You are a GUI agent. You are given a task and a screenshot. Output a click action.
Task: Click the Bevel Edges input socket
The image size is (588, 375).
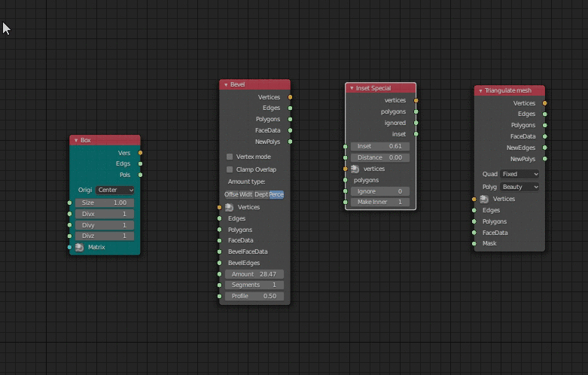219,218
